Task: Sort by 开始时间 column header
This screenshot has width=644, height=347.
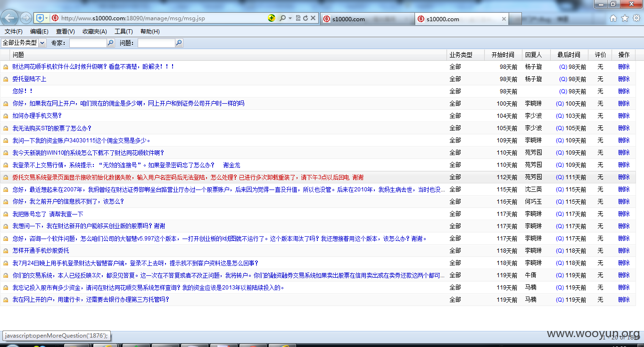Action: (x=503, y=55)
